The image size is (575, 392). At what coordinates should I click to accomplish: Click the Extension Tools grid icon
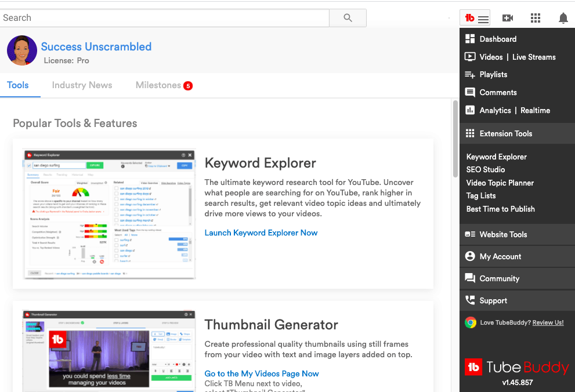click(x=470, y=133)
